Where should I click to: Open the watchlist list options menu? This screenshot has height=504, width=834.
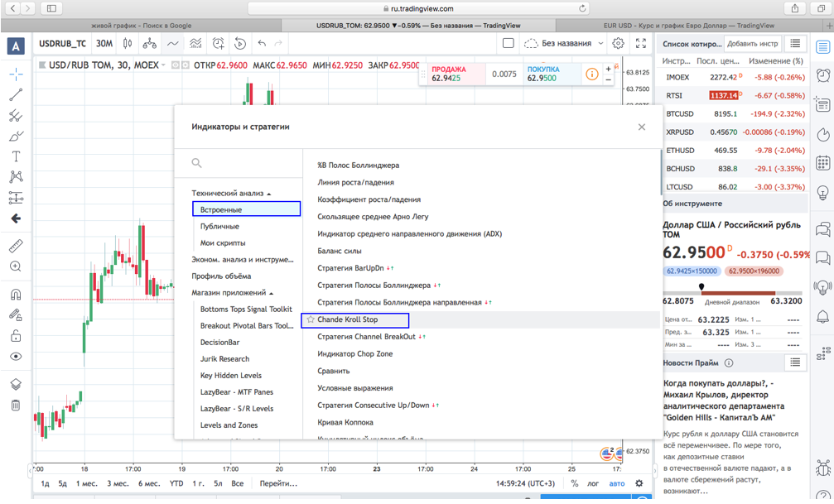click(x=795, y=44)
